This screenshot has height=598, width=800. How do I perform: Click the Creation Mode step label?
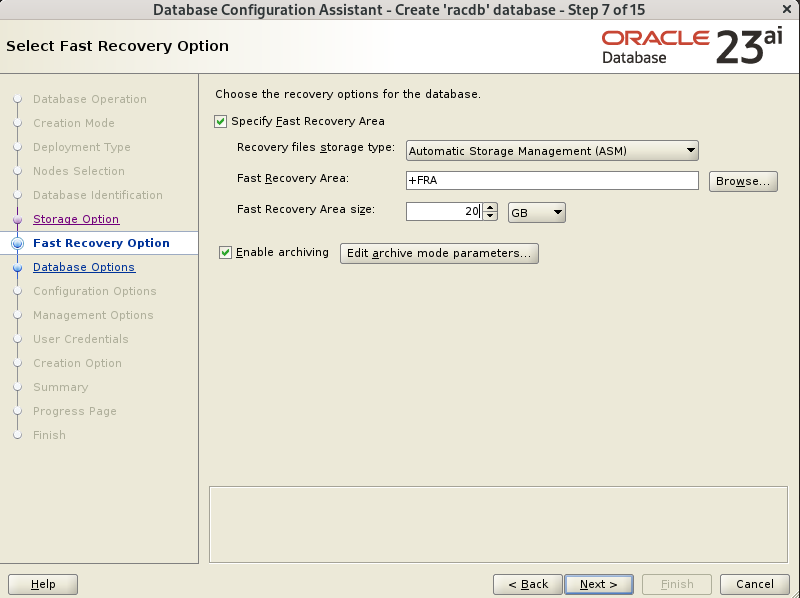[x=74, y=123]
